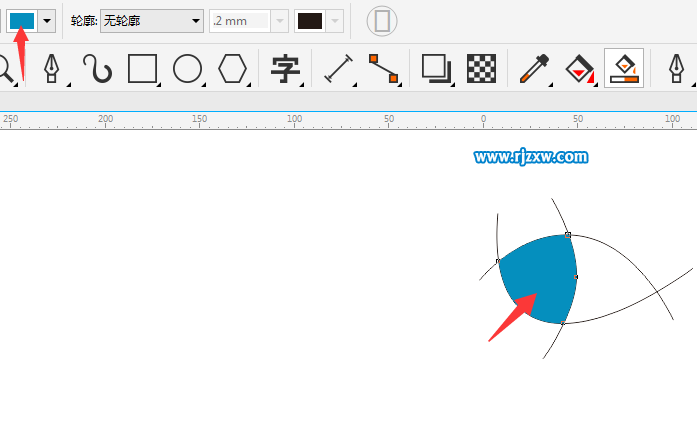This screenshot has height=432, width=697.
Task: Select the Drop Shadow tool
Action: [436, 68]
